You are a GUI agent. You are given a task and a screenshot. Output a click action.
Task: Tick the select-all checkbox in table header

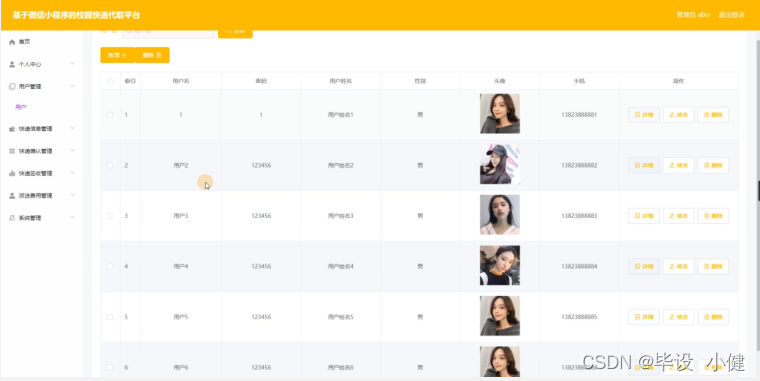(x=111, y=81)
